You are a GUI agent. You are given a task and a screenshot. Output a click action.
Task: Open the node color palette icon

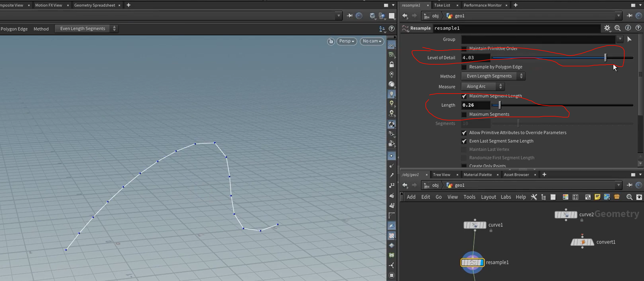point(565,197)
